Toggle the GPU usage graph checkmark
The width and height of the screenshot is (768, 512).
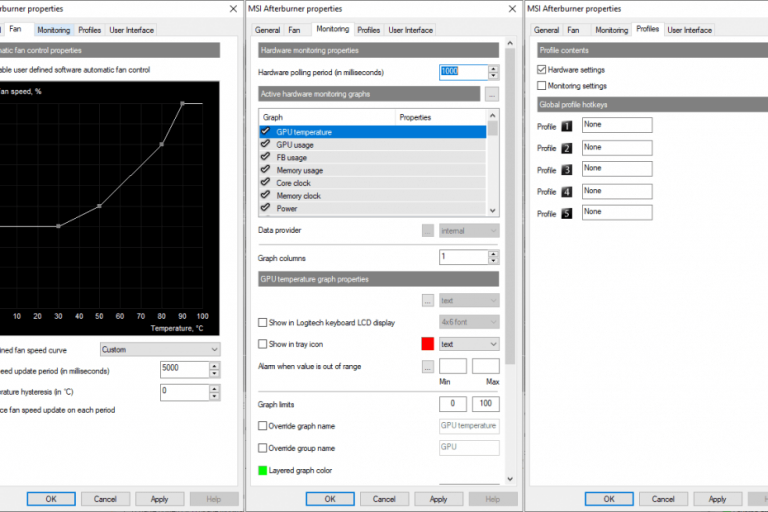(x=265, y=144)
